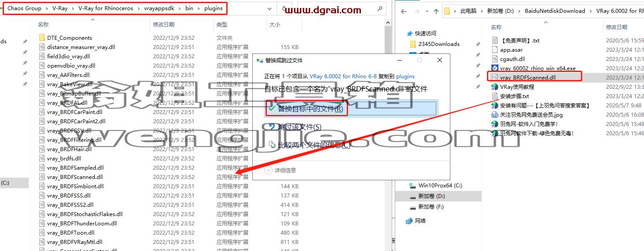Go forward in the right Explorer window
Screen dimensions: 644x251
[416, 11]
